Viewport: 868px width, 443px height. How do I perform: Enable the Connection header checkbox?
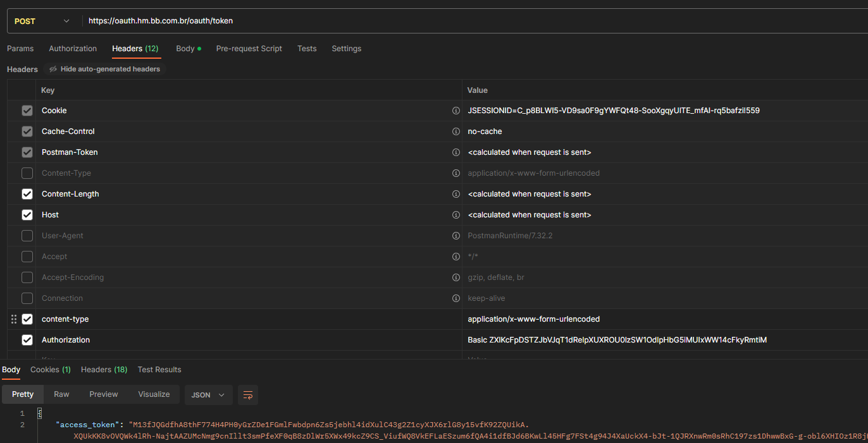pos(27,298)
